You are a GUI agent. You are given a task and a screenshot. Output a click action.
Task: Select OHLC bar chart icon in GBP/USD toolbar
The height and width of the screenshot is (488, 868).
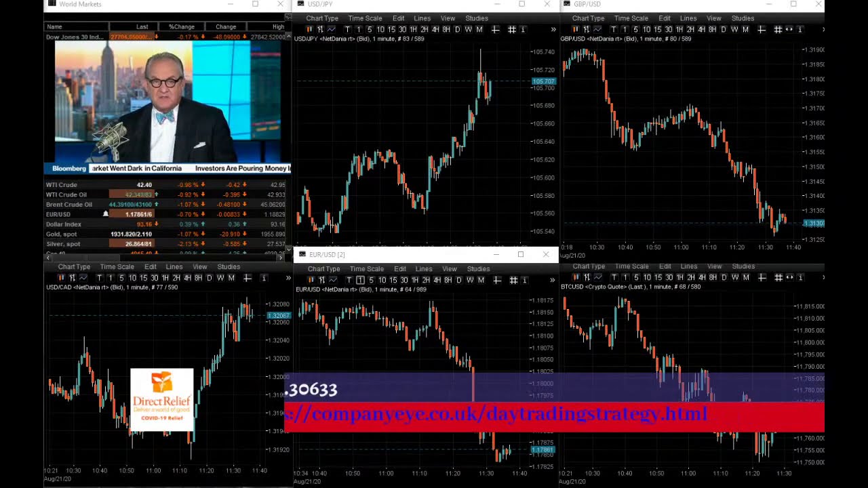pos(586,29)
